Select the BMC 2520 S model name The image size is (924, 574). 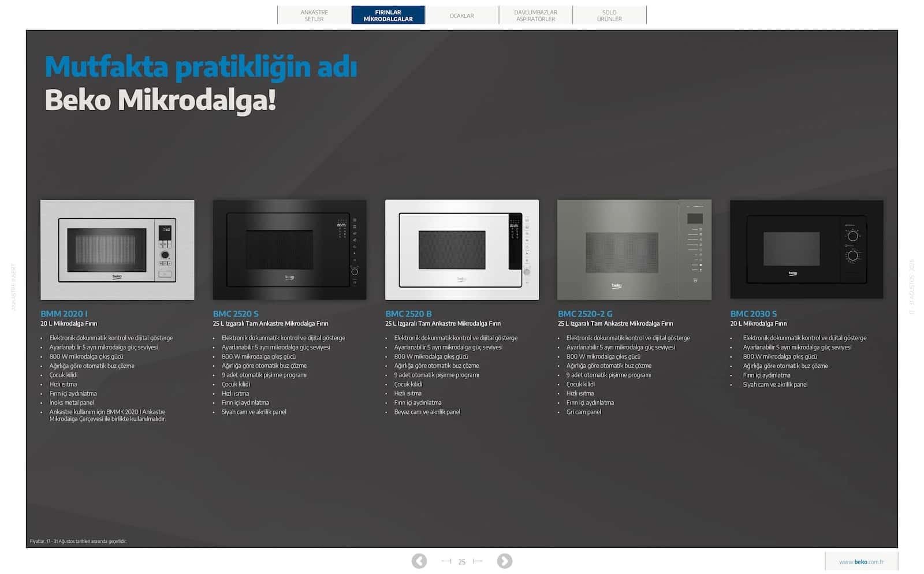tap(236, 314)
